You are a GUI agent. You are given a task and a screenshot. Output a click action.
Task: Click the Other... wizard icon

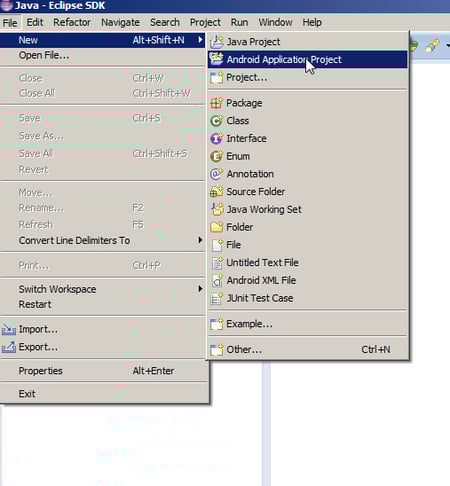tap(217, 349)
